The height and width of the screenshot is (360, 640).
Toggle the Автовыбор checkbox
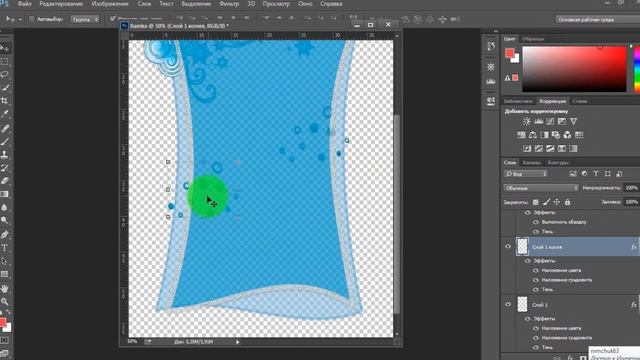click(x=32, y=19)
